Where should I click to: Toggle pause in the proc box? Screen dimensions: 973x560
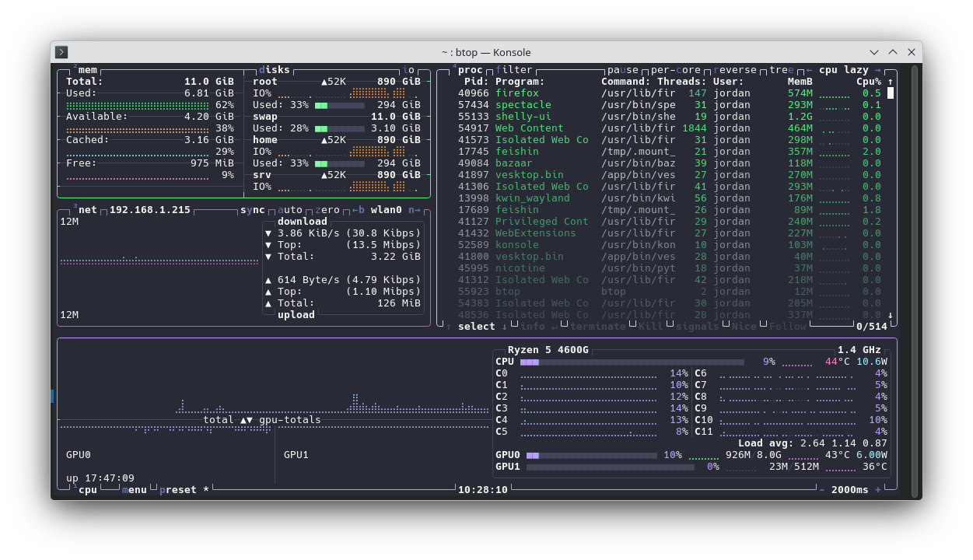(x=623, y=70)
